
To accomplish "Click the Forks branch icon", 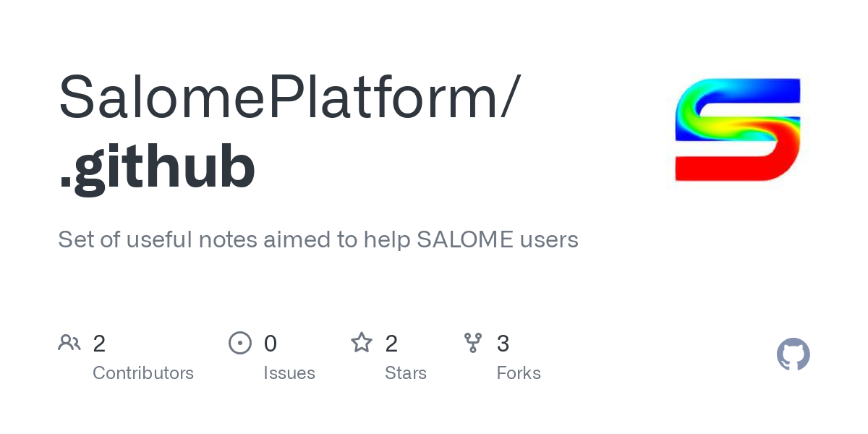I will click(x=473, y=343).
